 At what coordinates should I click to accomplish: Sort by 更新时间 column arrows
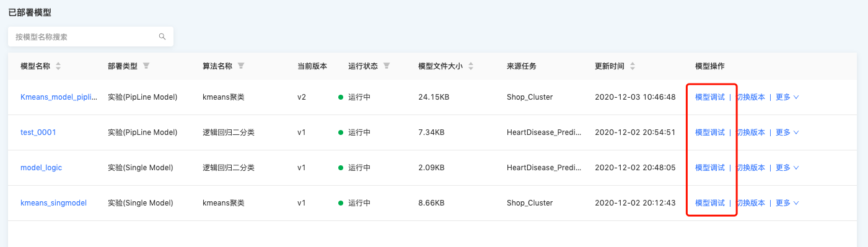(x=633, y=66)
